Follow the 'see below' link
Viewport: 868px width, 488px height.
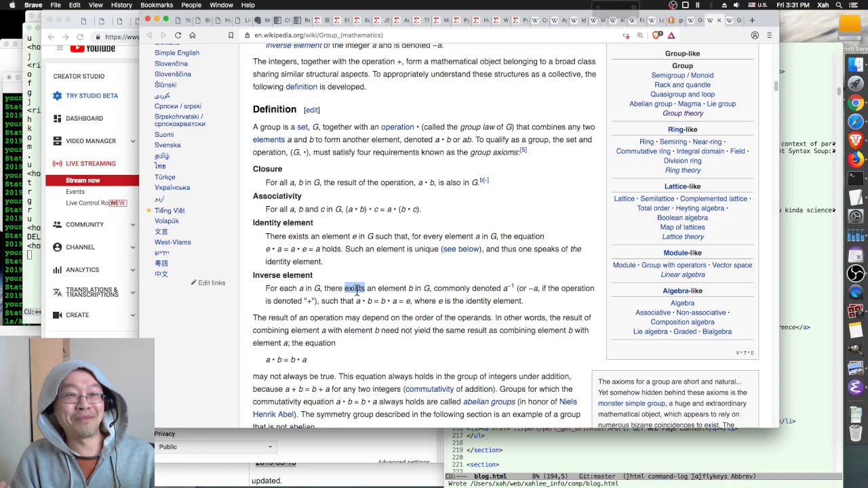coord(460,249)
